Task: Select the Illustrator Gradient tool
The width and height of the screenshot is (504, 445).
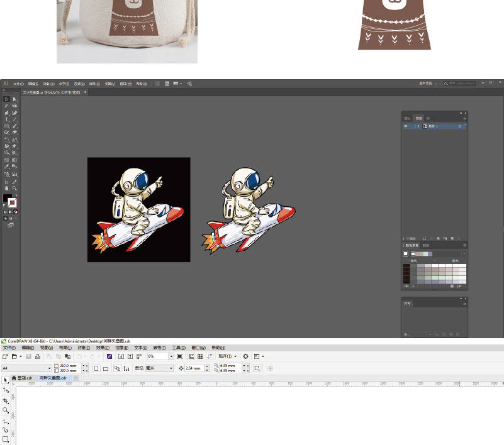Action: 14,160
